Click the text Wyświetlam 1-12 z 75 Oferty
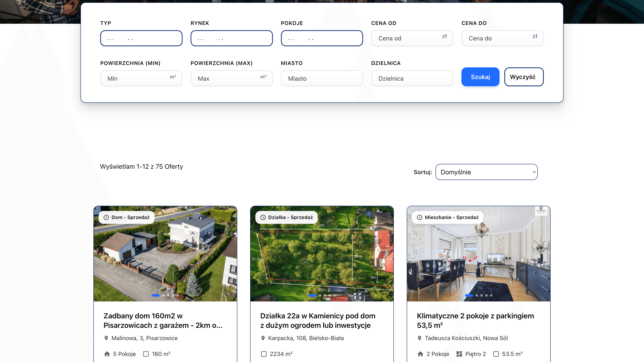Image resolution: width=644 pixels, height=362 pixels. tap(141, 167)
